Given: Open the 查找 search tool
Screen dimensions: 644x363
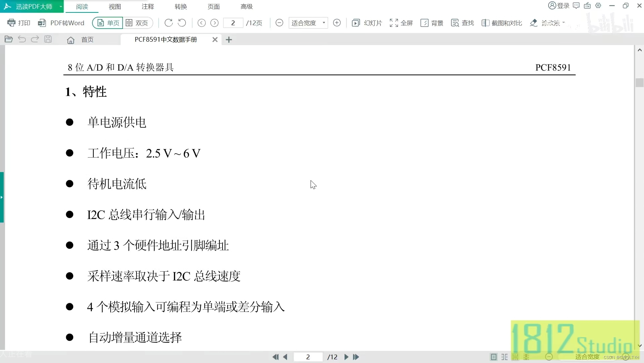Looking at the screenshot, I should click(x=462, y=23).
